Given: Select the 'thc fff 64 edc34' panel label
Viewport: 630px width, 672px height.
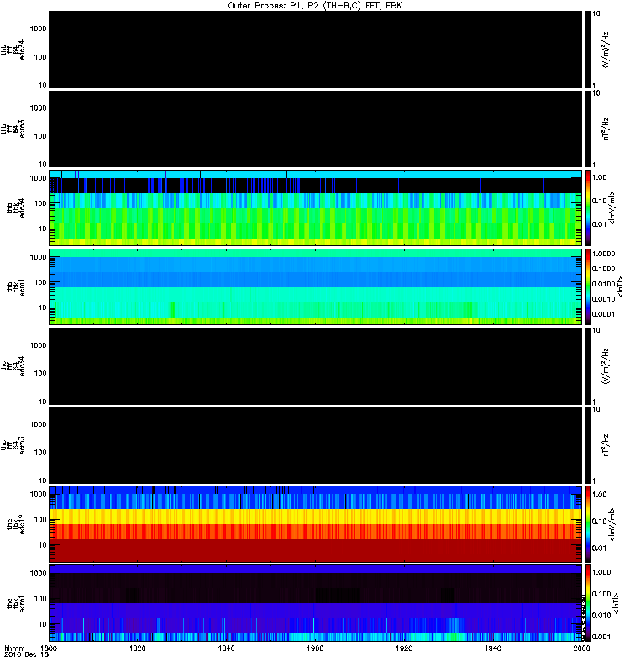Looking at the screenshot, I should [13, 366].
